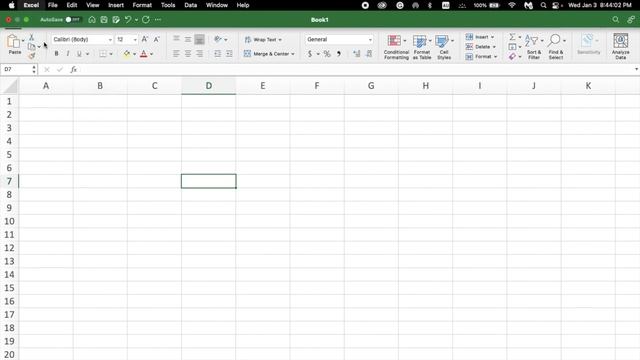Decrease decimal places
Image resolution: width=640 pixels, height=360 pixels.
click(x=369, y=53)
